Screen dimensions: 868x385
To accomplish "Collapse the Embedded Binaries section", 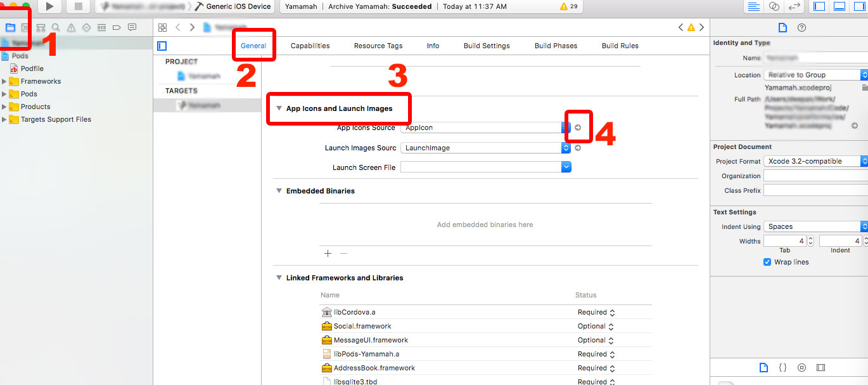I will click(x=279, y=191).
